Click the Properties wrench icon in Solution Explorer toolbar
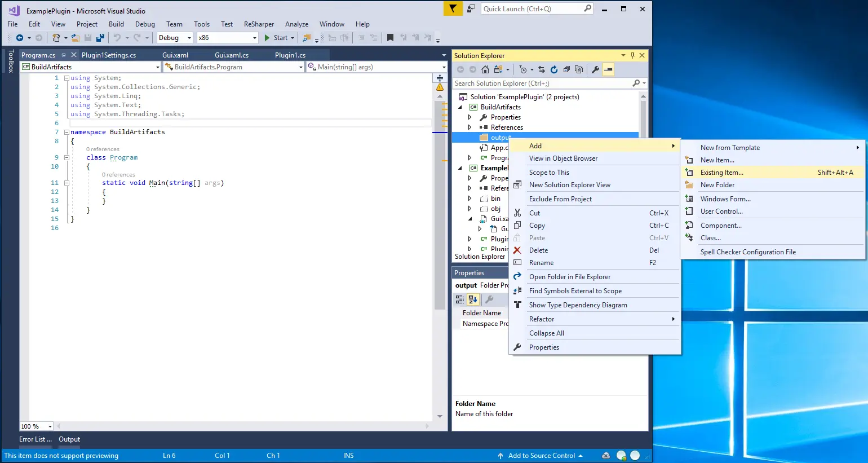The width and height of the screenshot is (868, 463). (x=595, y=69)
